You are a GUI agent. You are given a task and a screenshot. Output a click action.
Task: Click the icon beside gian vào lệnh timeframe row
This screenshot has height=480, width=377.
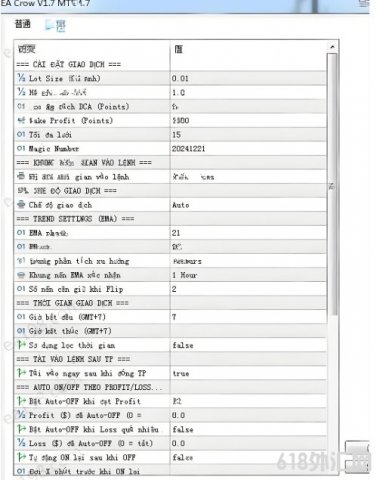point(21,176)
